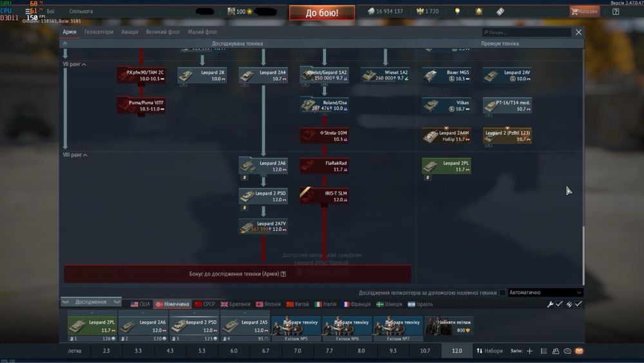This screenshot has width=644, height=363.
Task: Open the Wiesel 1A2 vehicle card
Action: 385,75
